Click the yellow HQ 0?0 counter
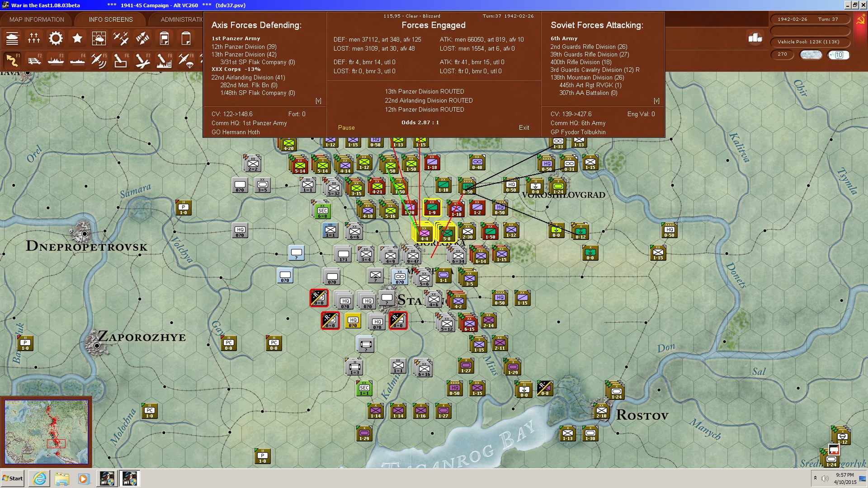 (x=353, y=321)
